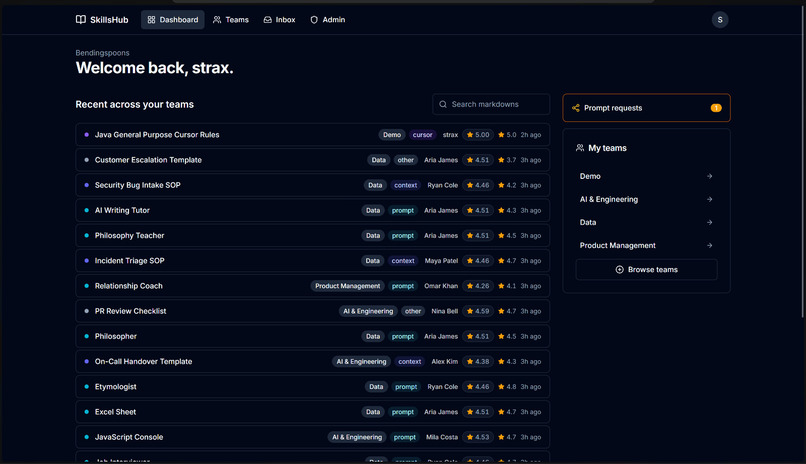The height and width of the screenshot is (464, 806).
Task: Go to the Teams tab
Action: [x=231, y=20]
